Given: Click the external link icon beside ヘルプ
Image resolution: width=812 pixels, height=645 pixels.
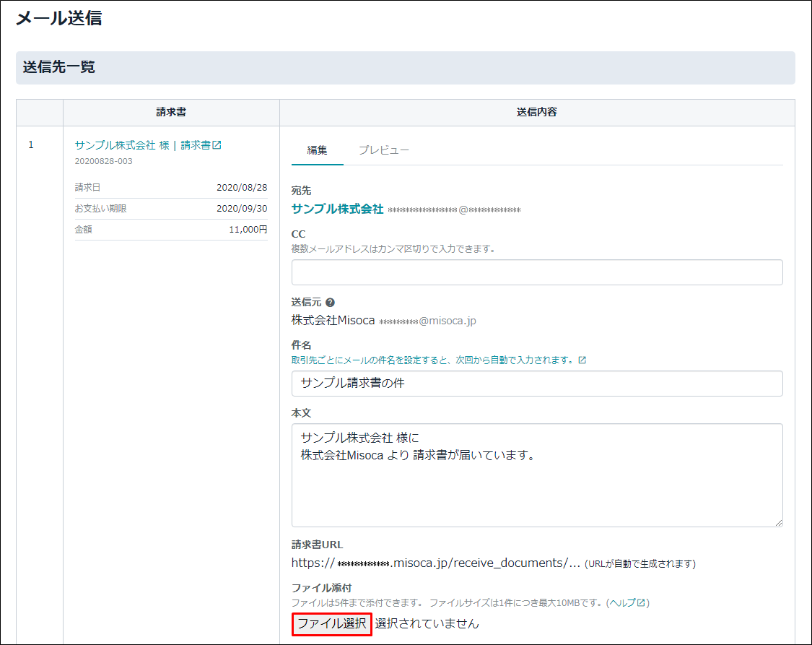Looking at the screenshot, I should [x=640, y=602].
